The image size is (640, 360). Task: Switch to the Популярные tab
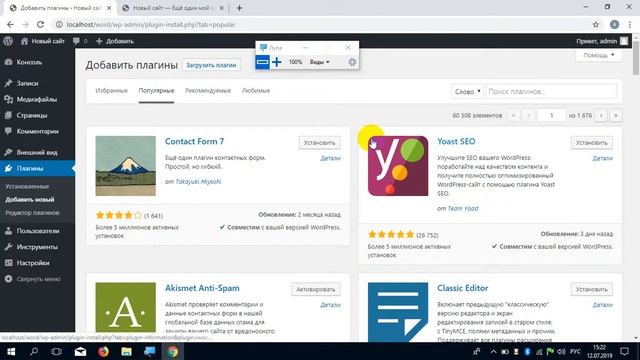(x=156, y=91)
